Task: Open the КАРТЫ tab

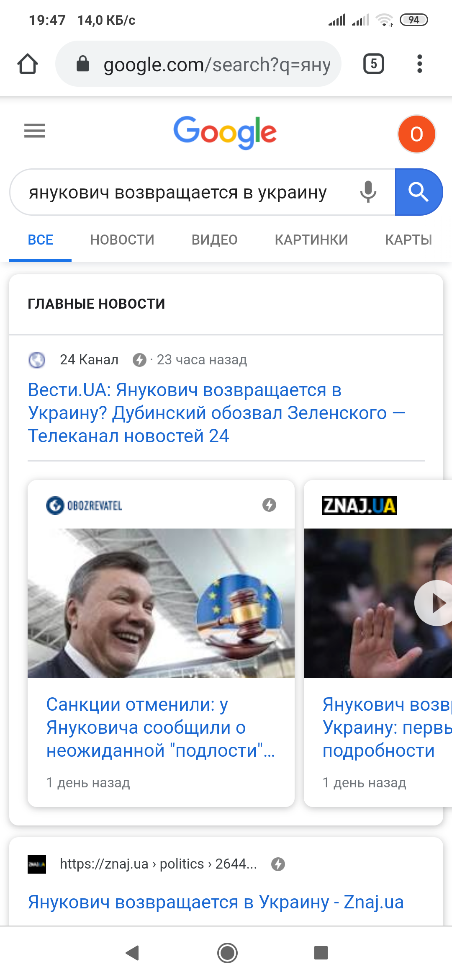Action: 408,240
